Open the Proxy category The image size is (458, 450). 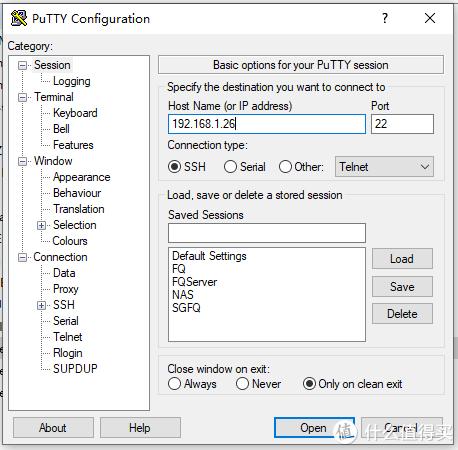(x=66, y=289)
